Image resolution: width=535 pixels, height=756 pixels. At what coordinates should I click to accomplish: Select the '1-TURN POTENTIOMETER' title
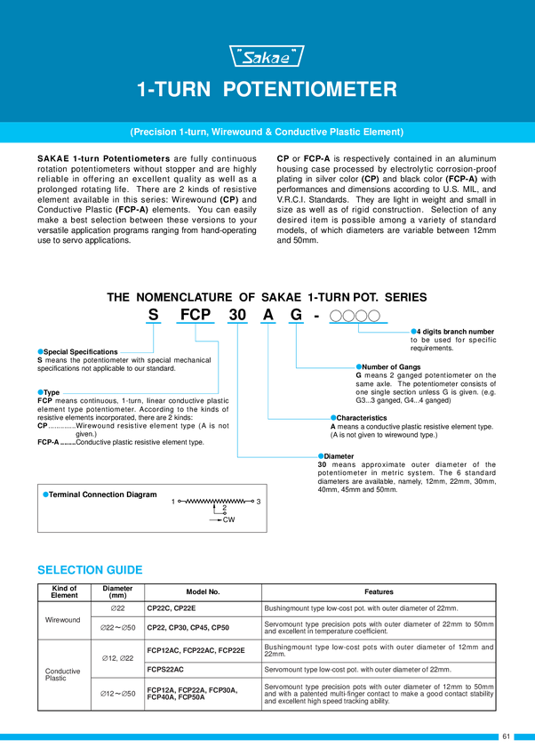[267, 90]
